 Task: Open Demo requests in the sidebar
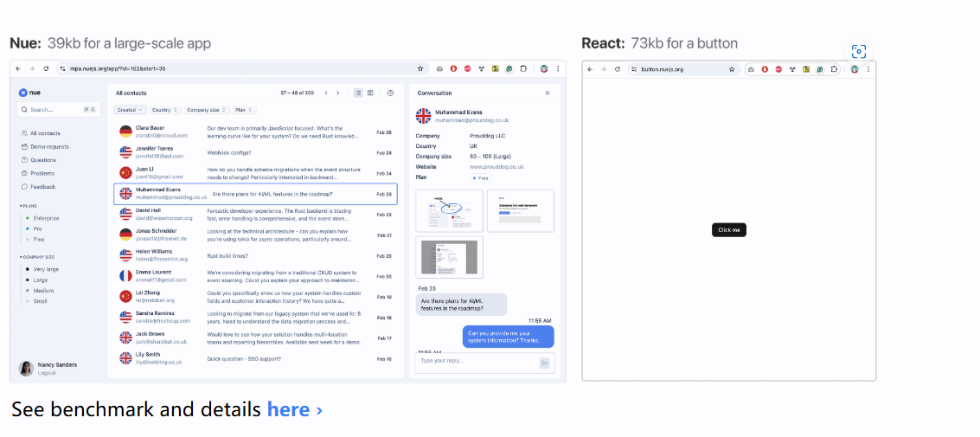pos(48,146)
